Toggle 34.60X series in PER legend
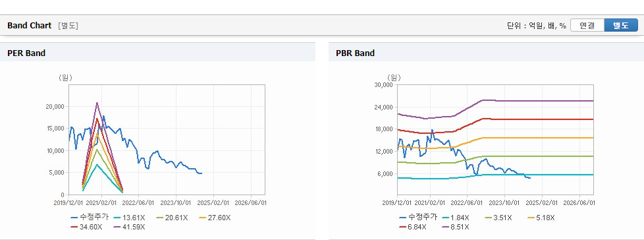 87,226
